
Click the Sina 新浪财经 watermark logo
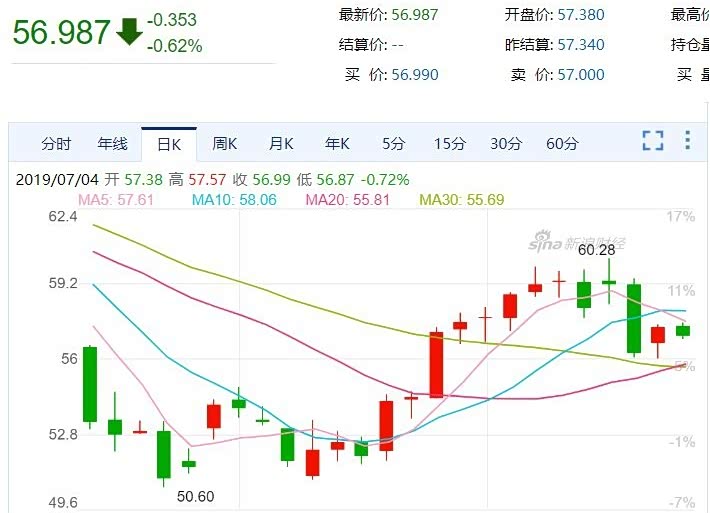[590, 242]
